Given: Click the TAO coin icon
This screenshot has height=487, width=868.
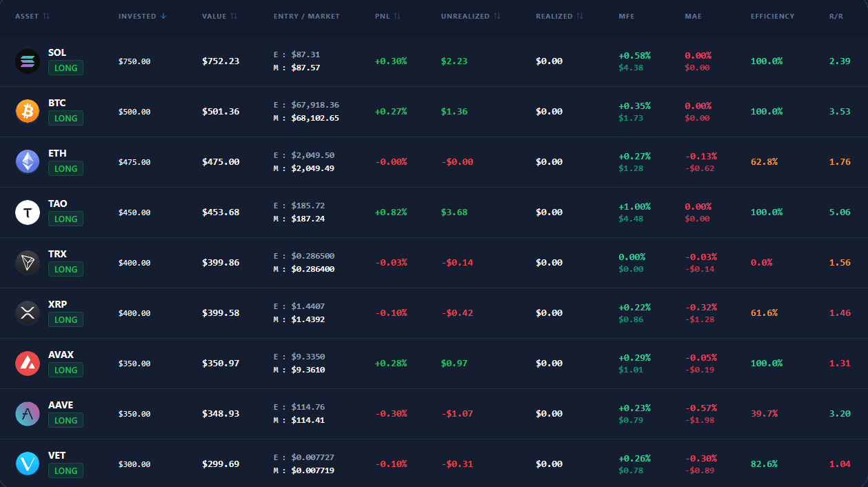Looking at the screenshot, I should (x=28, y=212).
